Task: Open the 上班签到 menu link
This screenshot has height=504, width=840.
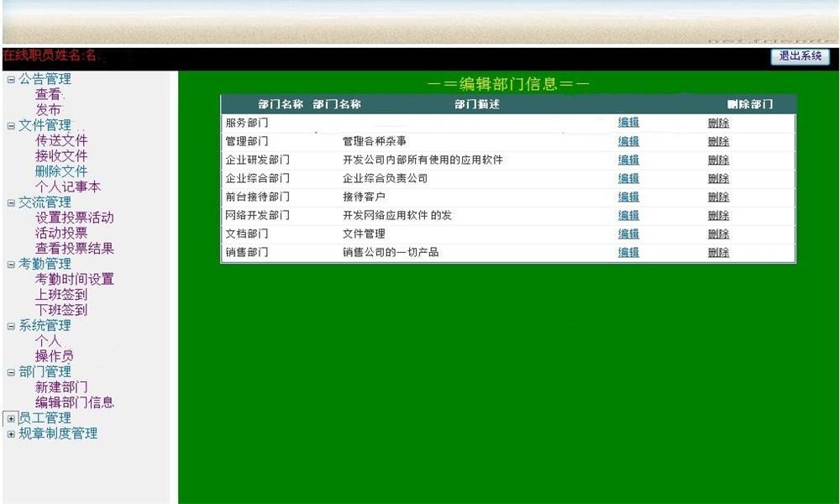Action: click(x=61, y=295)
